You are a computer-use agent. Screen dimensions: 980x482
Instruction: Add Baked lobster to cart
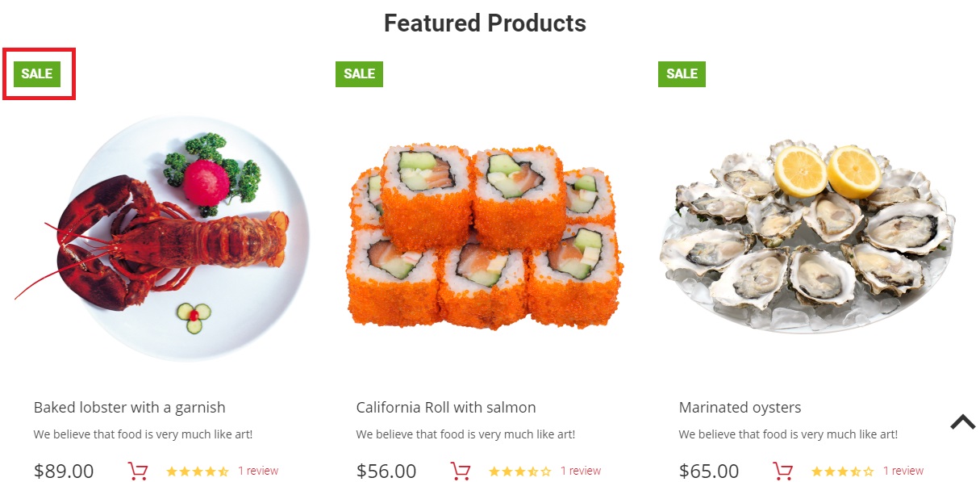[138, 472]
